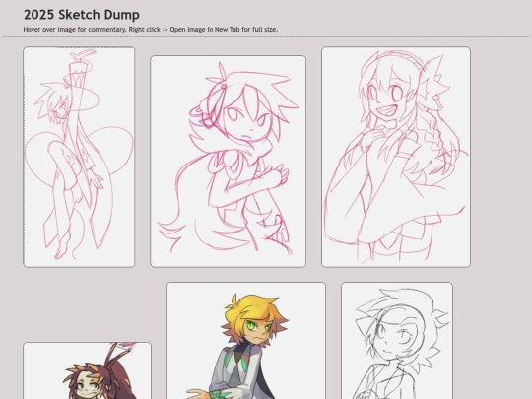Open the gray pencil spiky-haired character sketch
This screenshot has width=532, height=399.
(397, 341)
